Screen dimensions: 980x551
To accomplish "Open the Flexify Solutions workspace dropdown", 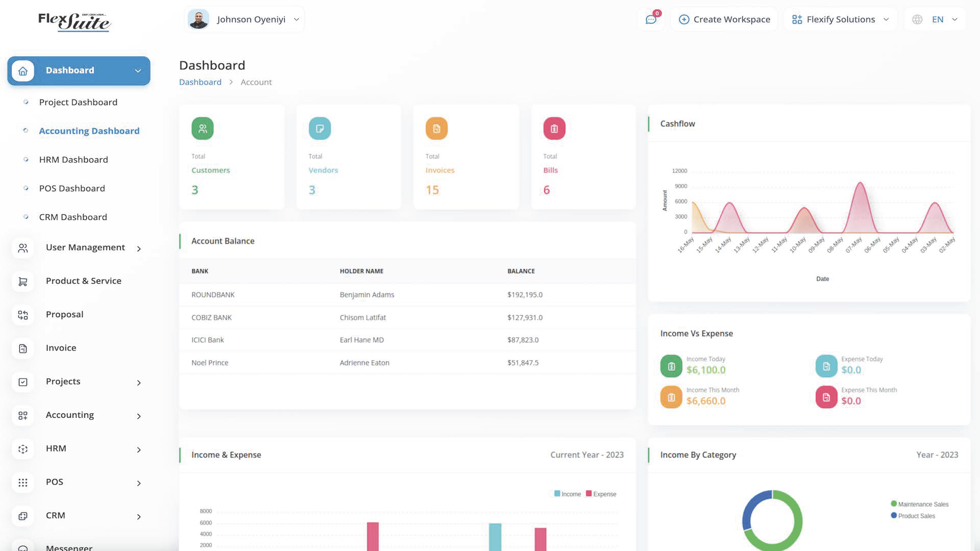I will click(x=840, y=19).
